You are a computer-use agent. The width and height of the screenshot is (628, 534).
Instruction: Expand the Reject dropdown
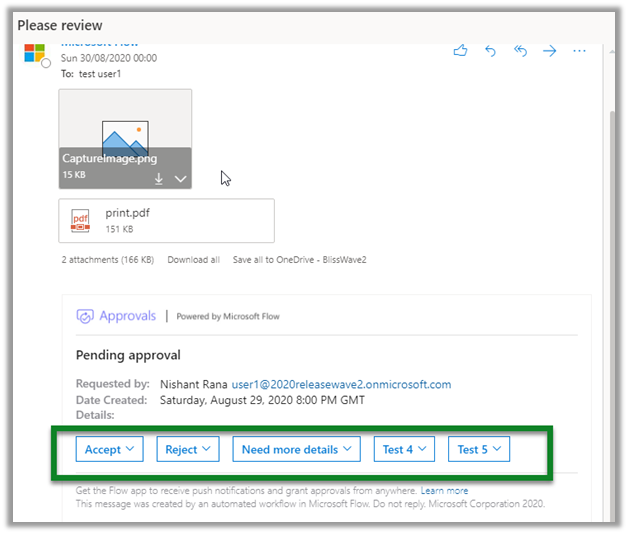click(x=188, y=450)
